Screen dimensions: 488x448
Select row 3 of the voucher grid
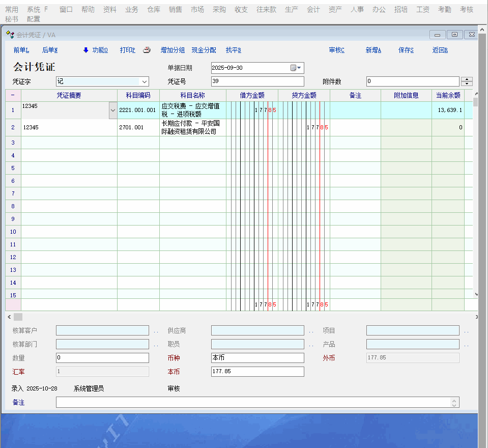pos(13,143)
